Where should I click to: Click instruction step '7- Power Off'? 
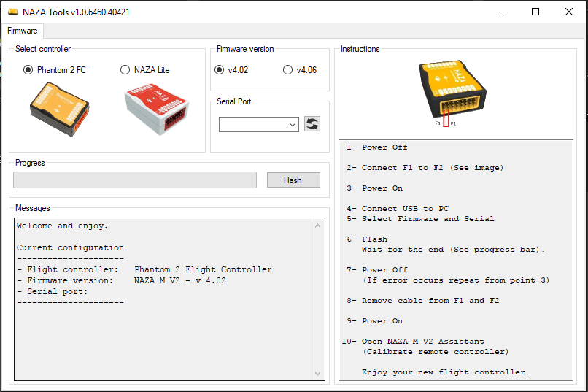point(377,270)
